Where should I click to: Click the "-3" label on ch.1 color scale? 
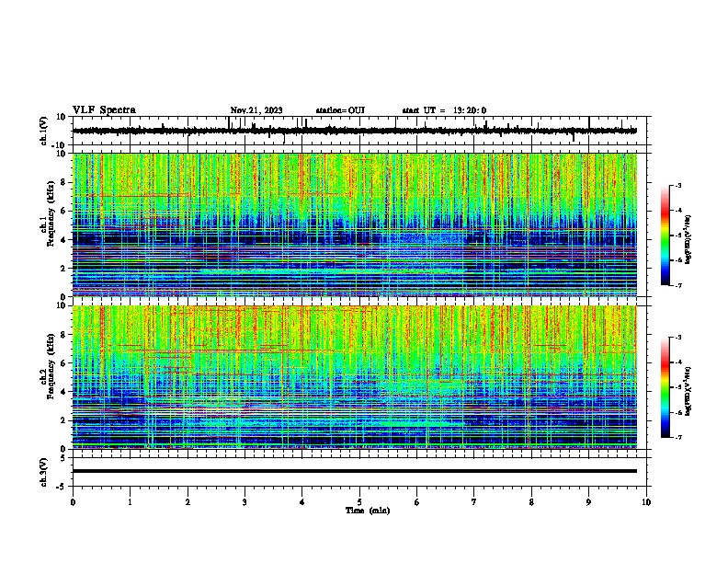click(x=677, y=186)
